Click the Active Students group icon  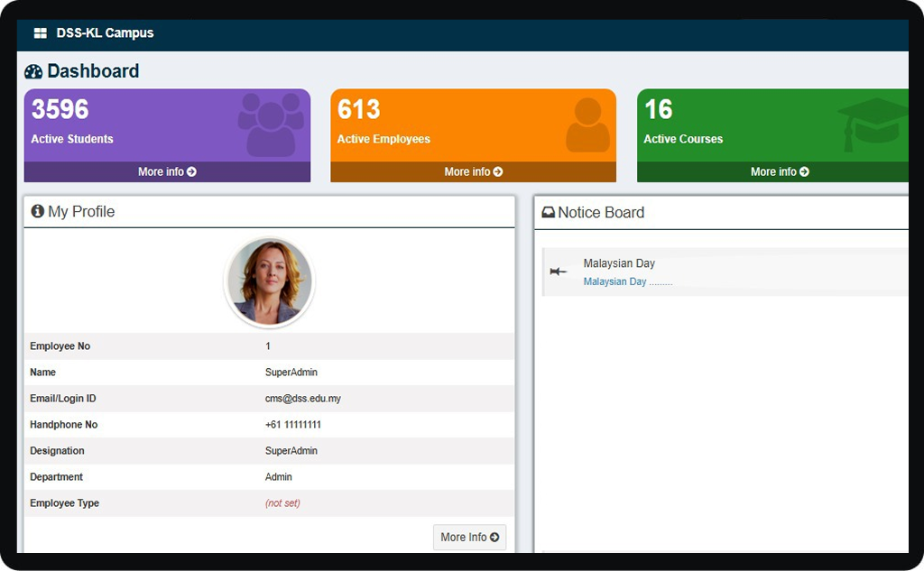click(271, 124)
